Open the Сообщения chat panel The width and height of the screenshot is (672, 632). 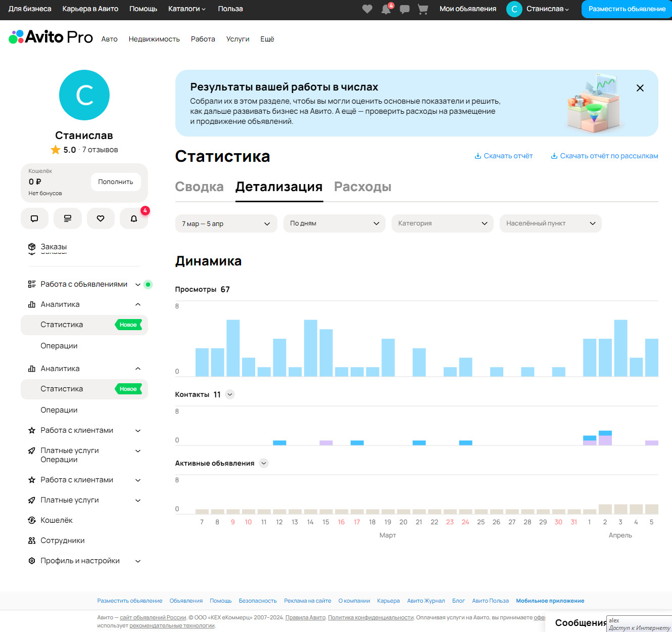[581, 622]
